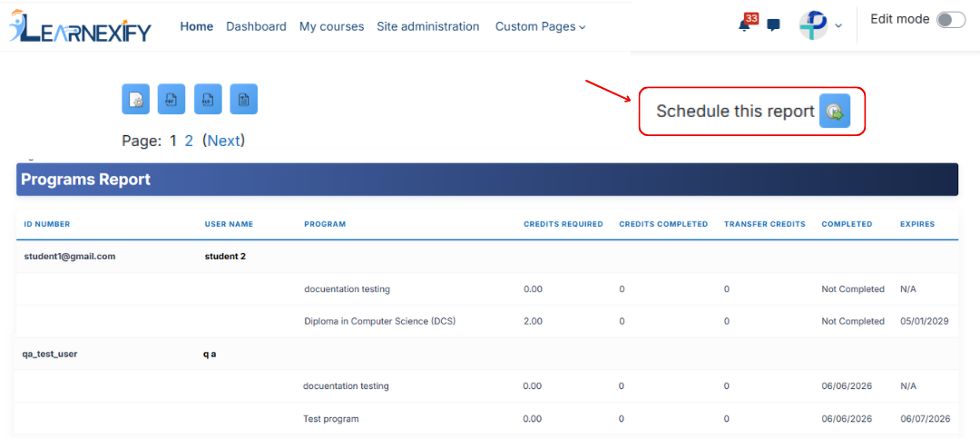
Task: Select the Test program row name
Action: click(331, 419)
